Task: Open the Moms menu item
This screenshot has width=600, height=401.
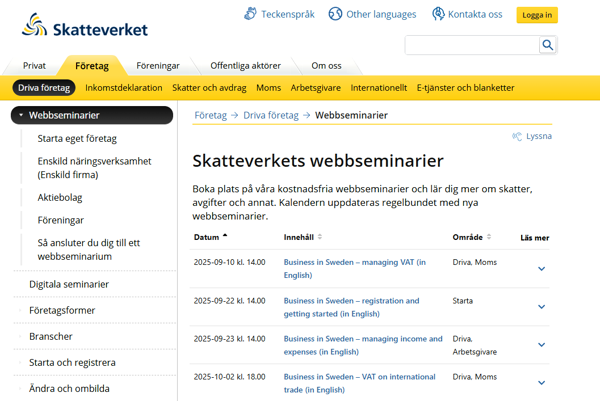Action: click(x=268, y=88)
